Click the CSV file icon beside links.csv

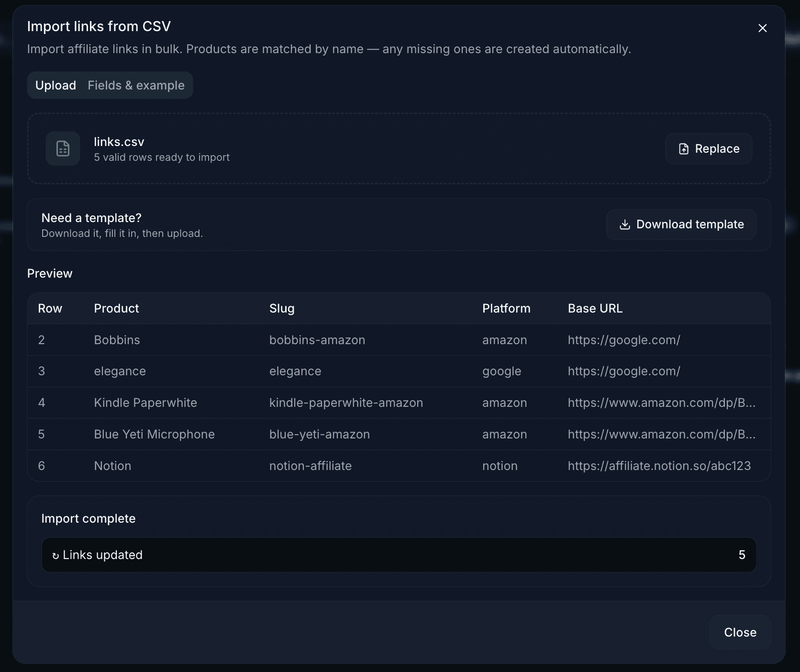tap(63, 148)
